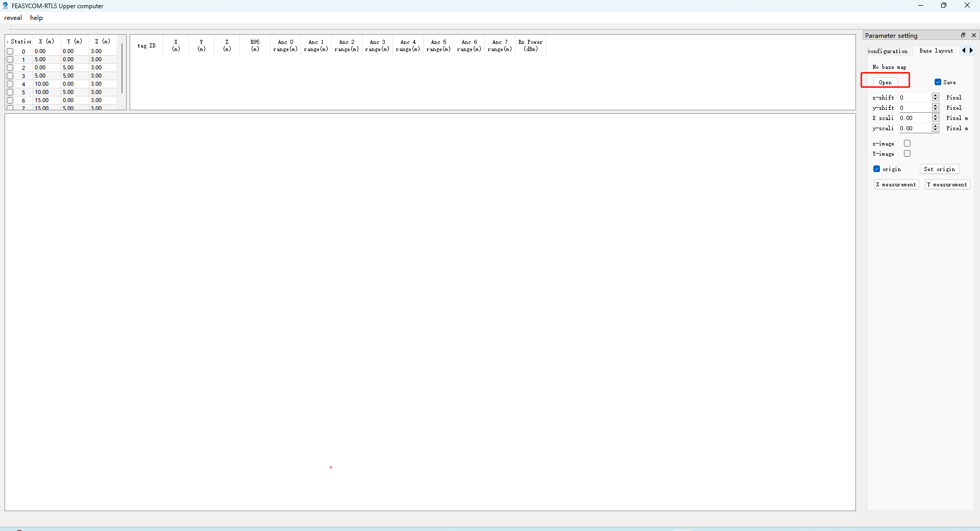
Task: Uncheck the Save checkbox
Action: 938,82
